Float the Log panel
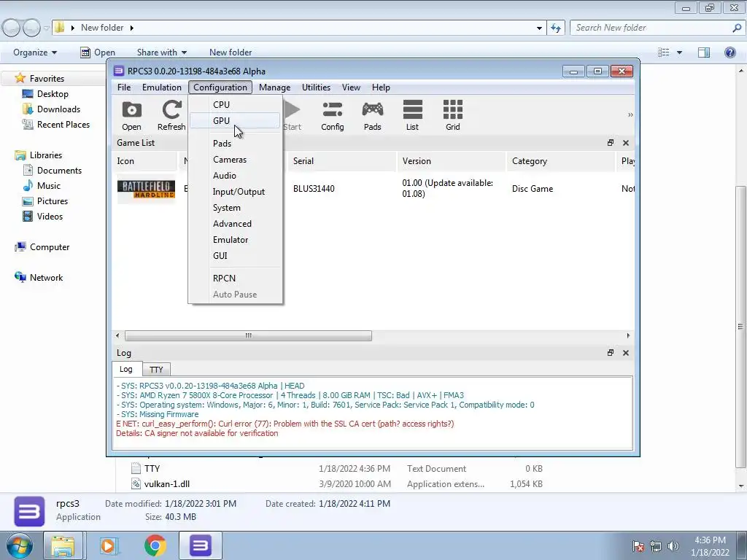 pos(611,353)
